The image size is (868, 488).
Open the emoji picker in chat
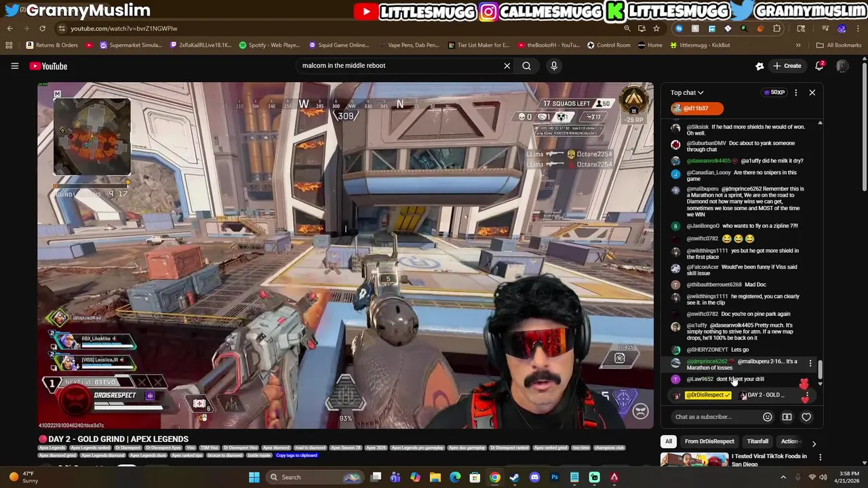767,417
